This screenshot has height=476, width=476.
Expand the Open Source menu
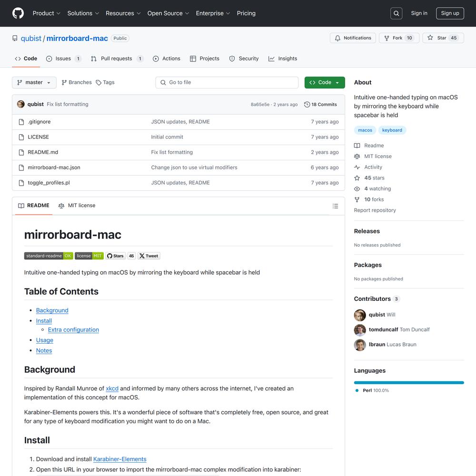[x=168, y=13]
